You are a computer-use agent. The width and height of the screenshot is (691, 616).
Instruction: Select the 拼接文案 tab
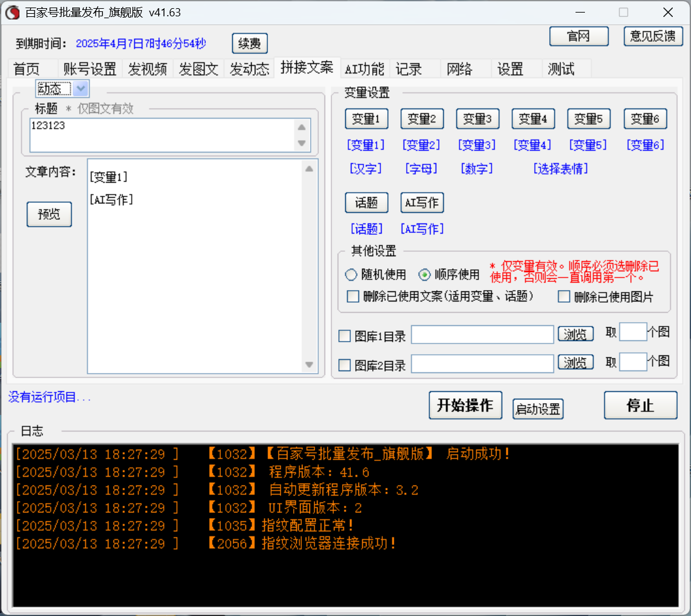307,67
